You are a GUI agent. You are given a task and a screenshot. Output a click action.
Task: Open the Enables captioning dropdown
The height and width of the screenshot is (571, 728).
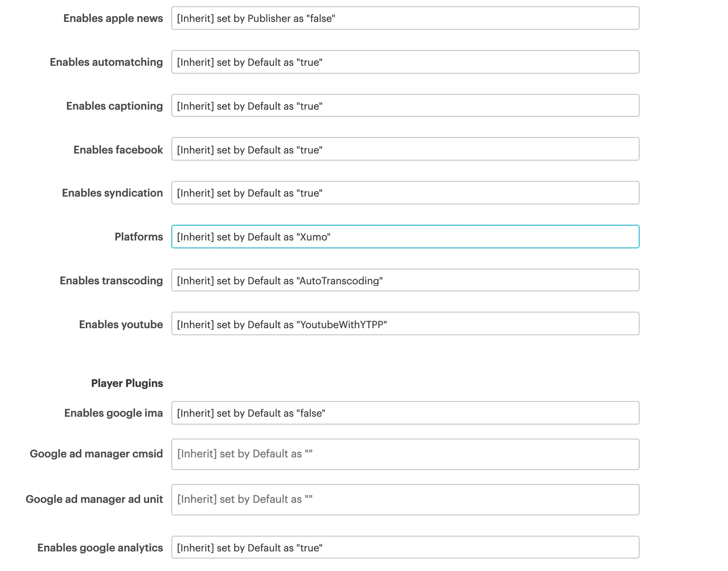pos(405,105)
